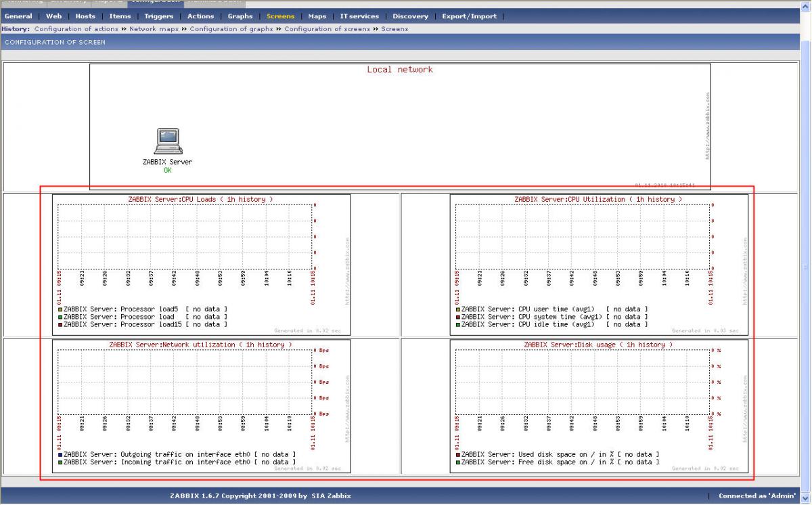
Task: Click the Incoming traffic on eth0 legend entry
Action: [177, 462]
